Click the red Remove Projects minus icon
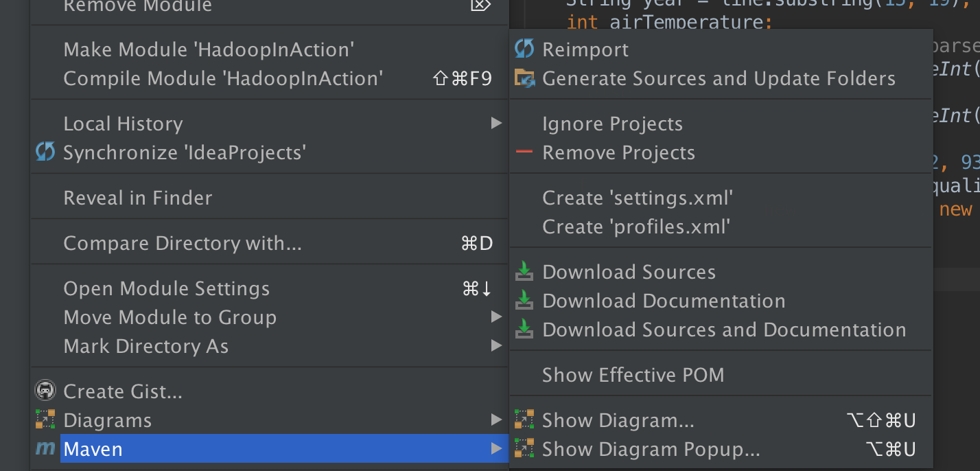The height and width of the screenshot is (471, 980). 524,152
